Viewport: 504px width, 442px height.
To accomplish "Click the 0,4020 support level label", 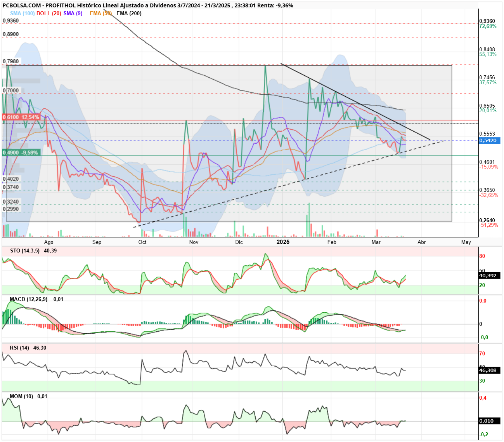I will [11, 179].
